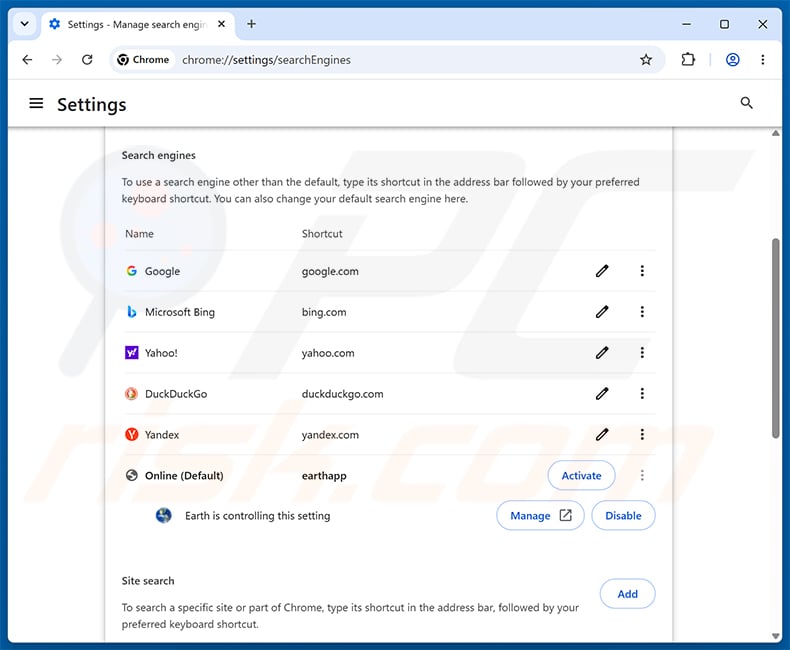This screenshot has width=790, height=650.
Task: Edit the Microsoft Bing search engine
Action: 602,312
